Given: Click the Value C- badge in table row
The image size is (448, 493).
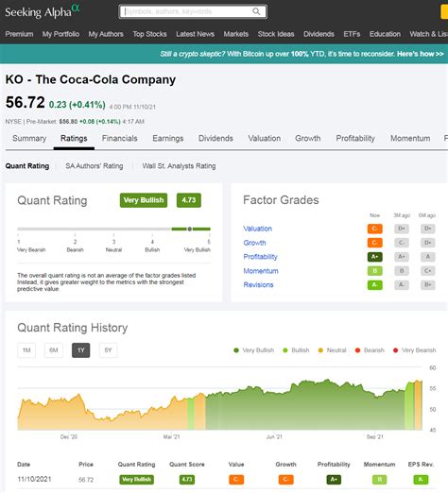Looking at the screenshot, I should [236, 480].
